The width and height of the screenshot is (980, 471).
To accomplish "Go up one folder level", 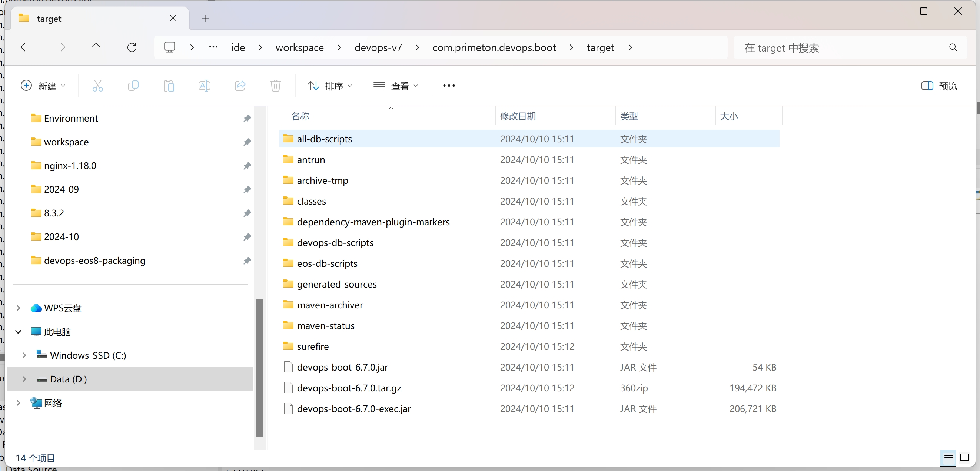I will pyautogui.click(x=96, y=47).
